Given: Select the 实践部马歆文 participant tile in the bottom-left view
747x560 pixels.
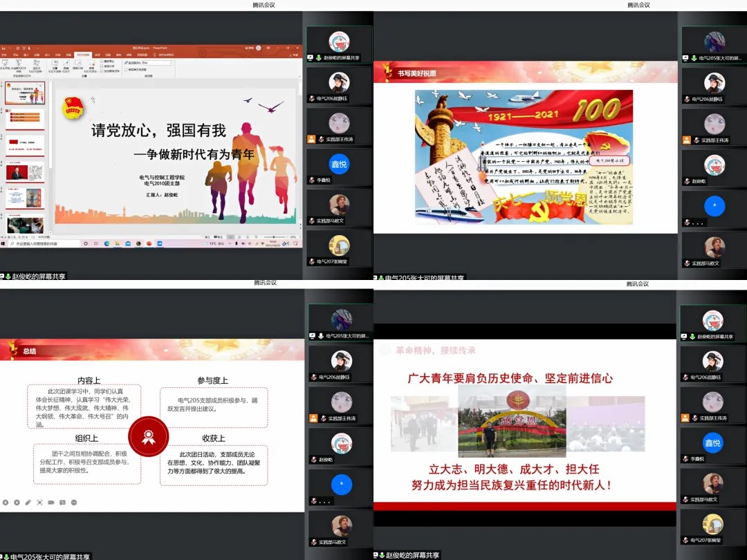Looking at the screenshot, I should [342, 529].
